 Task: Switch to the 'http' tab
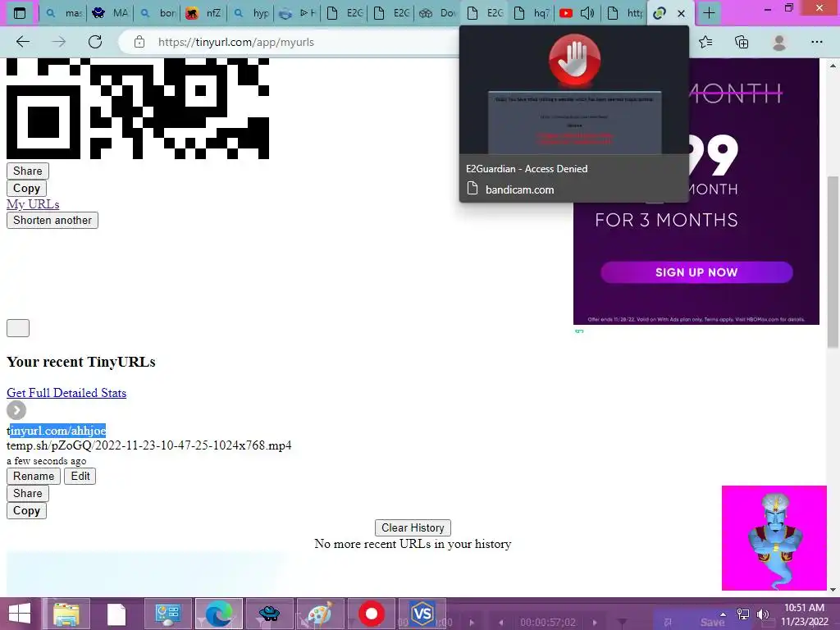pos(624,13)
